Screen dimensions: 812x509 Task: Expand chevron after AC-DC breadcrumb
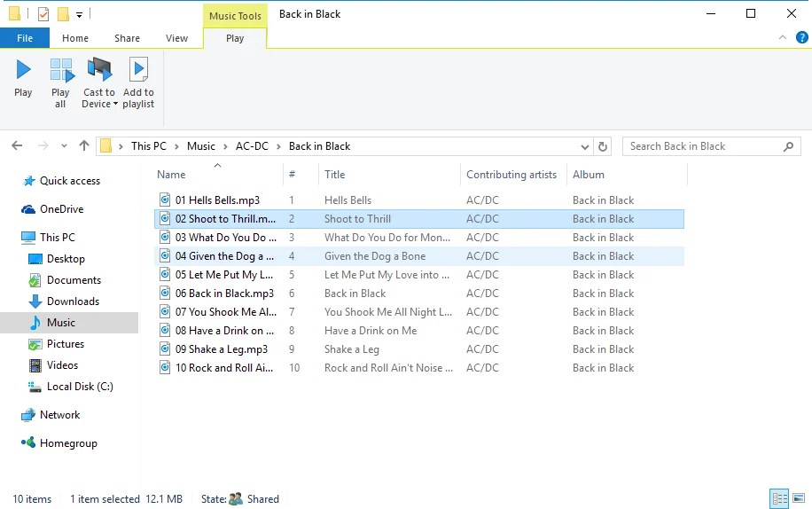point(278,146)
